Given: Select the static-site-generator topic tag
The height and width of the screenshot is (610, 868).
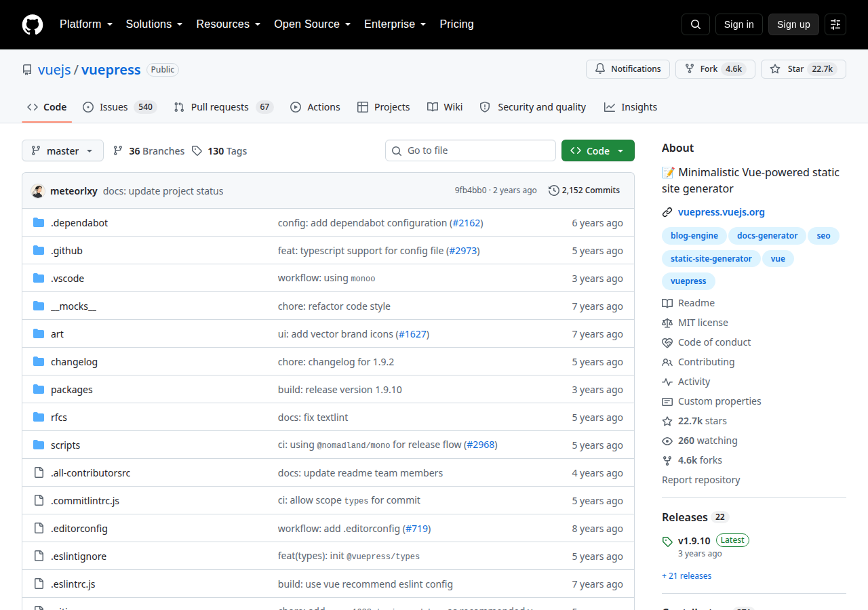Looking at the screenshot, I should (711, 259).
